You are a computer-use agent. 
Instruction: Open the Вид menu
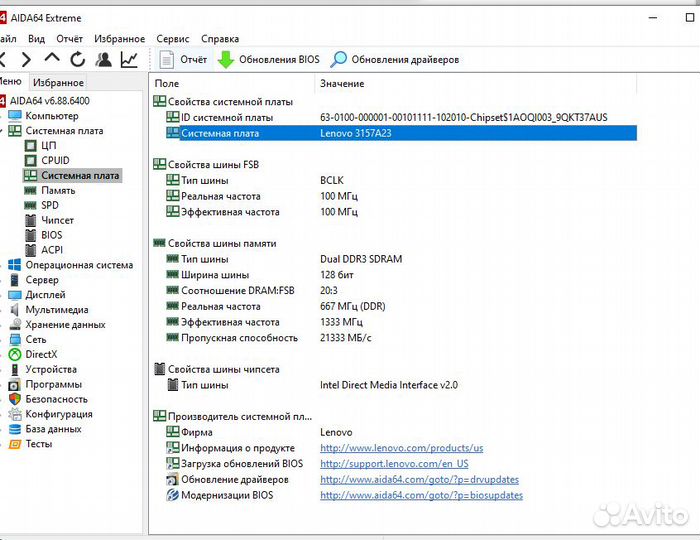click(37, 39)
